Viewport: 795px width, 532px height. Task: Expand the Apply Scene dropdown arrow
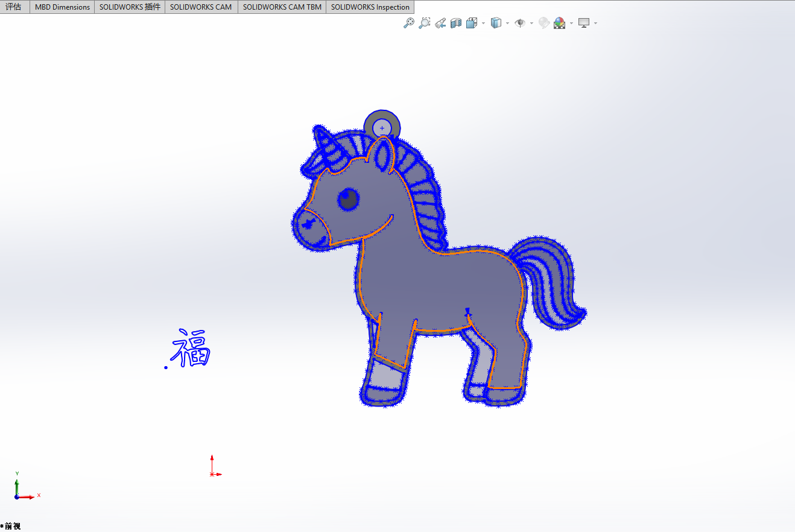click(x=571, y=23)
